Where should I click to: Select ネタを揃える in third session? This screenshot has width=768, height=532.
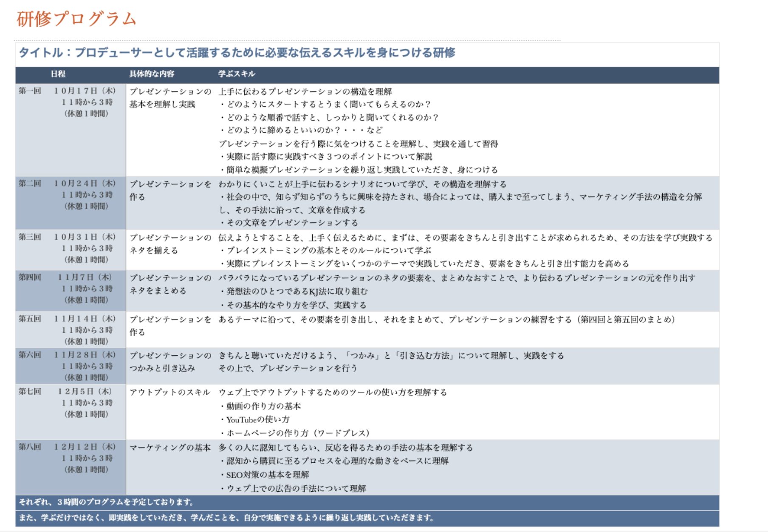click(154, 250)
